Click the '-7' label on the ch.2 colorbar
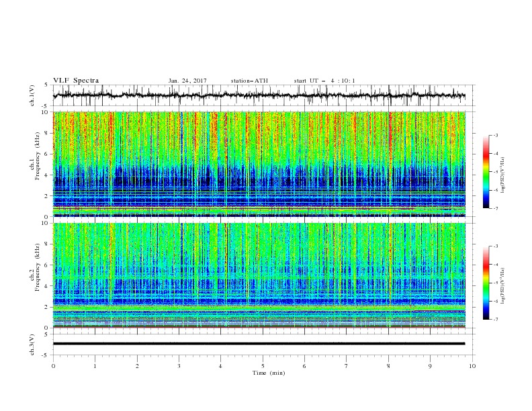The width and height of the screenshot is (532, 411). pos(495,319)
